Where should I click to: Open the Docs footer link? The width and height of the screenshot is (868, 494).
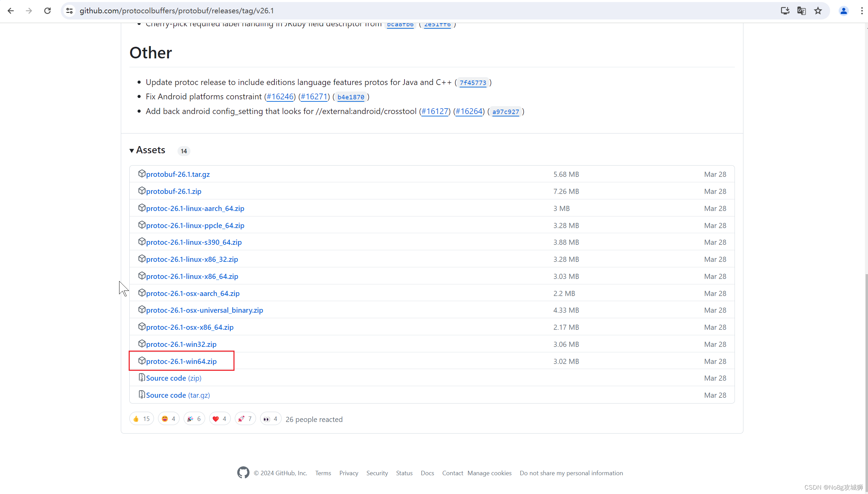coord(427,473)
